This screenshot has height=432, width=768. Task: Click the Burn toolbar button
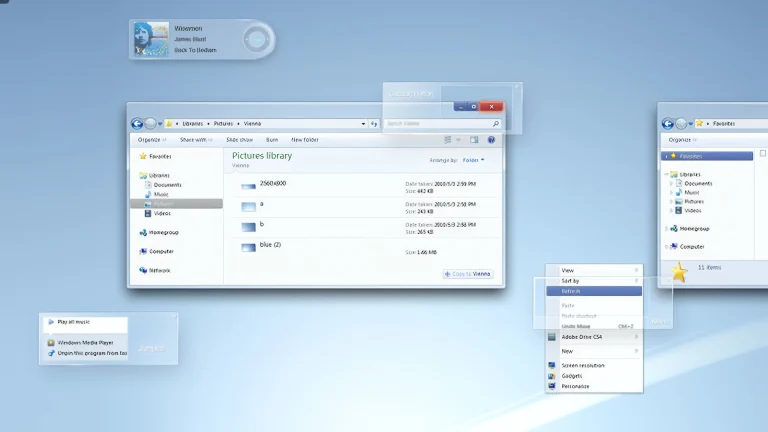point(272,140)
